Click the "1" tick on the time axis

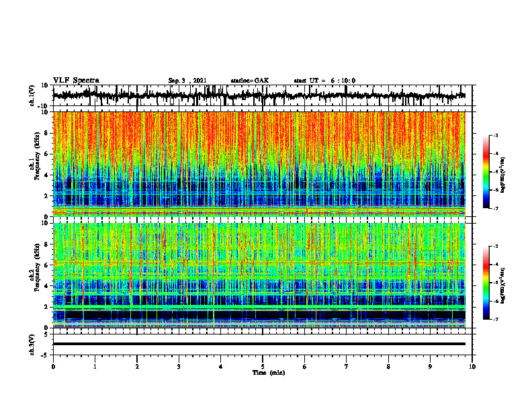[x=95, y=367]
